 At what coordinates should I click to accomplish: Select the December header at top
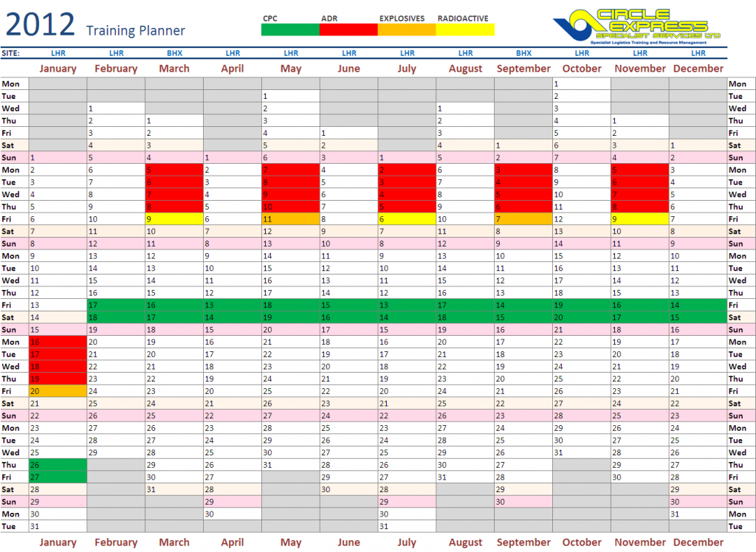698,69
